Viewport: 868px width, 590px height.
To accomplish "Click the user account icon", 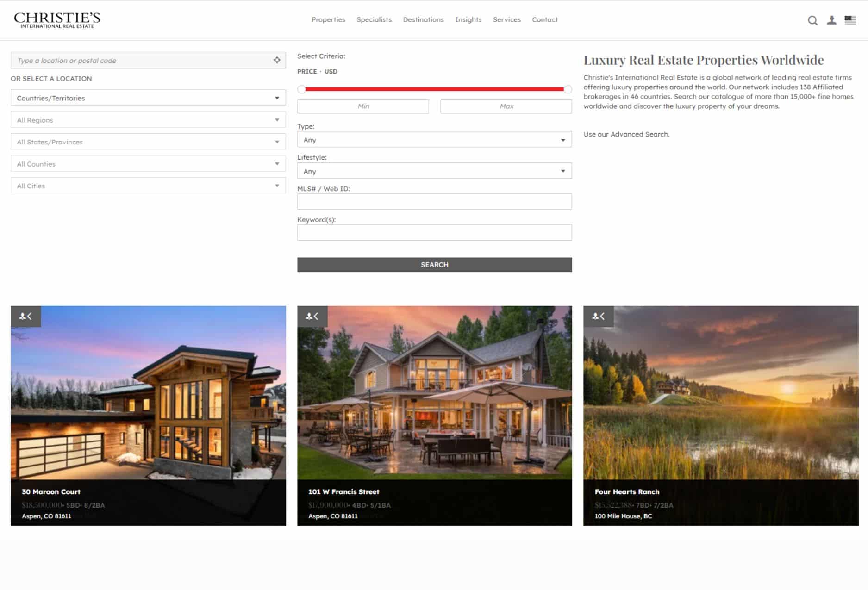I will pos(831,20).
